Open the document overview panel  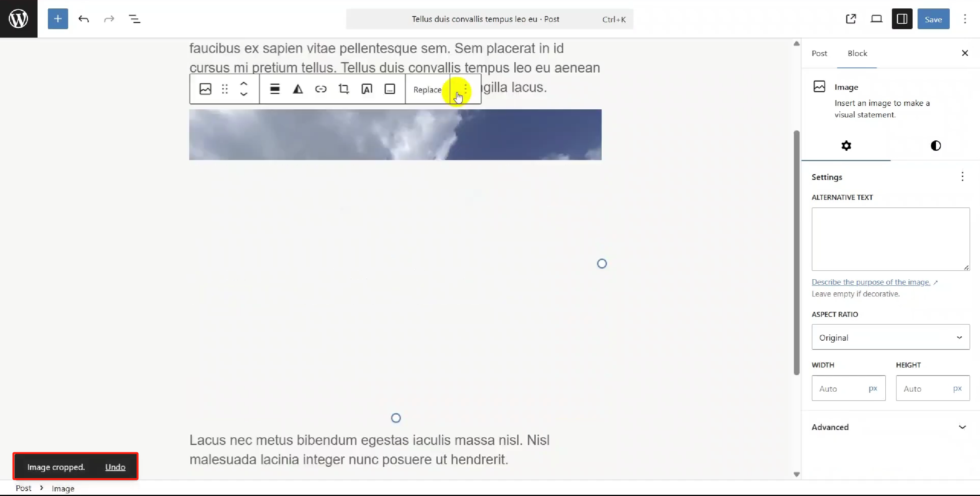(x=135, y=18)
